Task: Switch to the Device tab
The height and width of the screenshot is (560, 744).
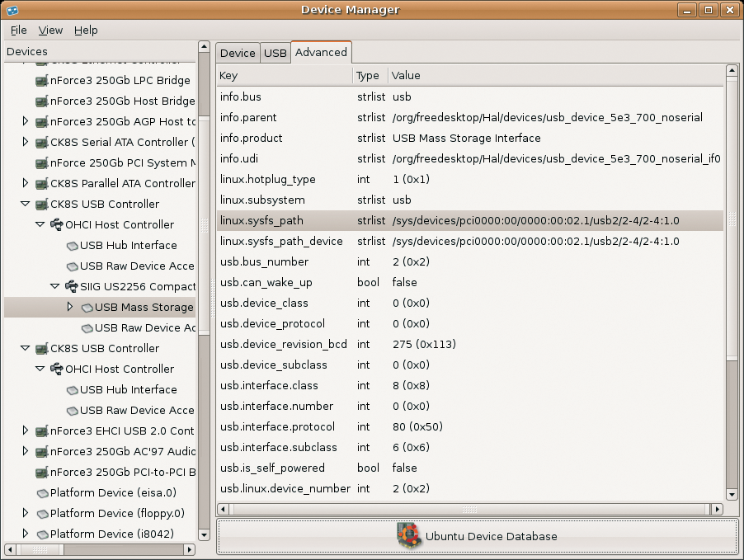Action: 238,53
